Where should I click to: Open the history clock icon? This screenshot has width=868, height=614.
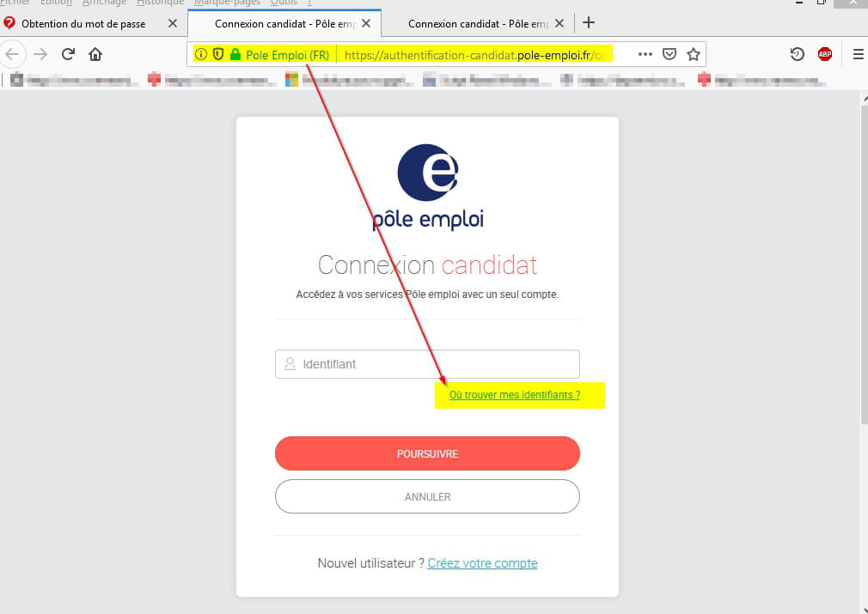(798, 54)
